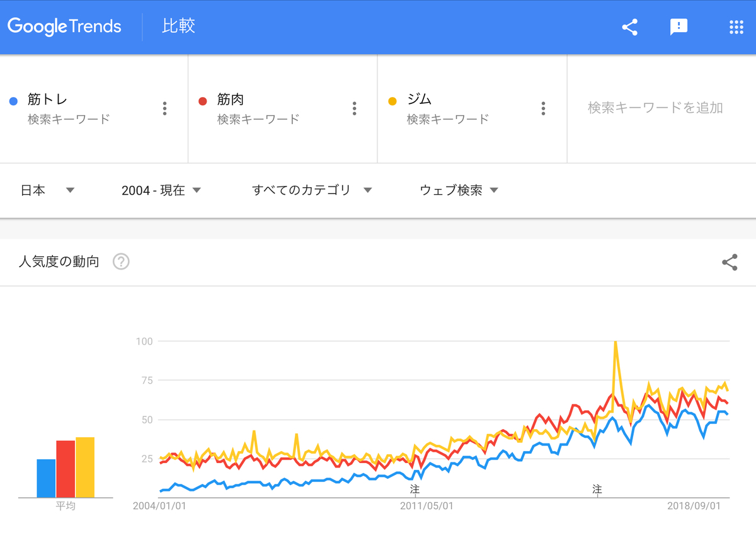Open the options menu for 筋トレ keyword

(164, 108)
